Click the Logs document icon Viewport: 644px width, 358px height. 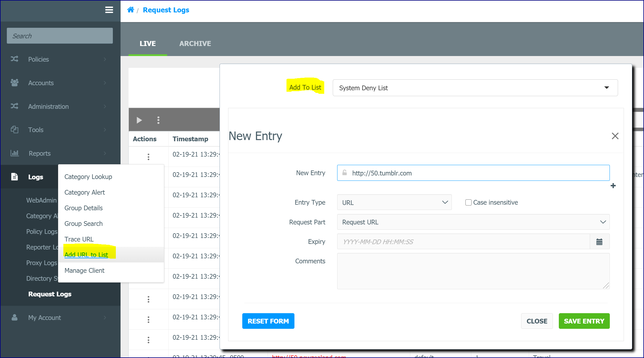click(14, 177)
